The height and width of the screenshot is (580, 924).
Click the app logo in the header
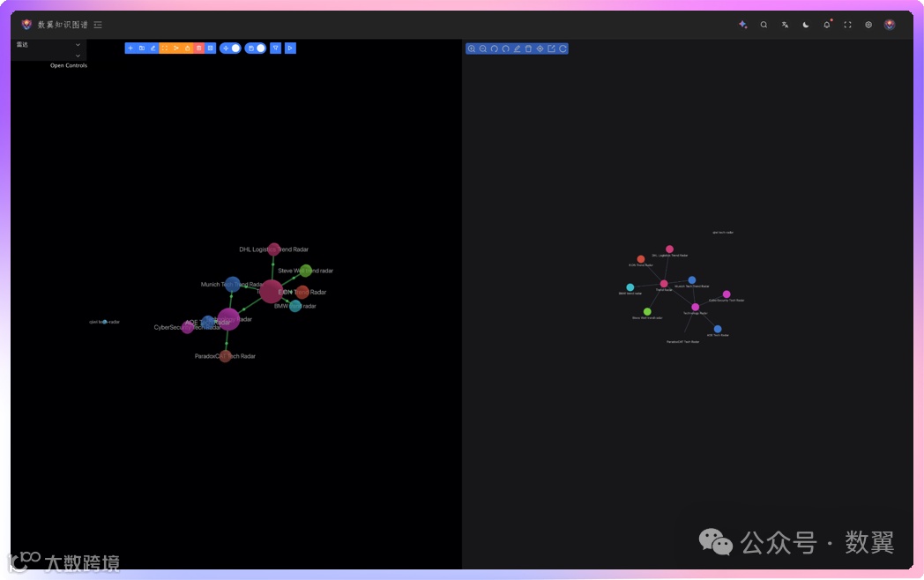[x=26, y=25]
